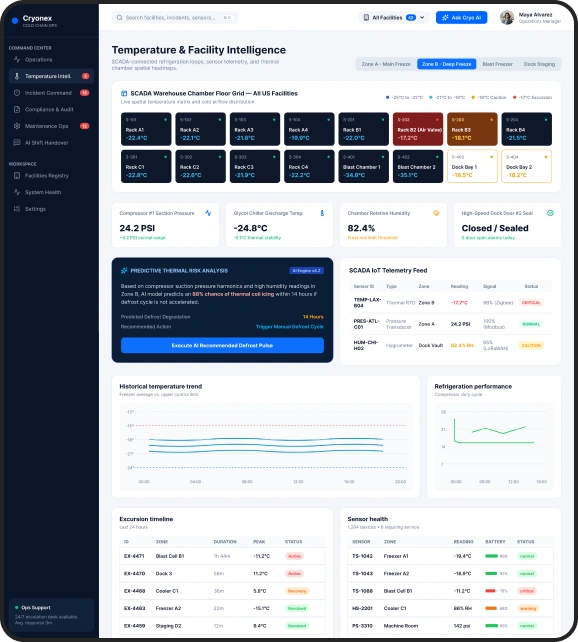Open excursion EX-4470 row

coord(222,574)
